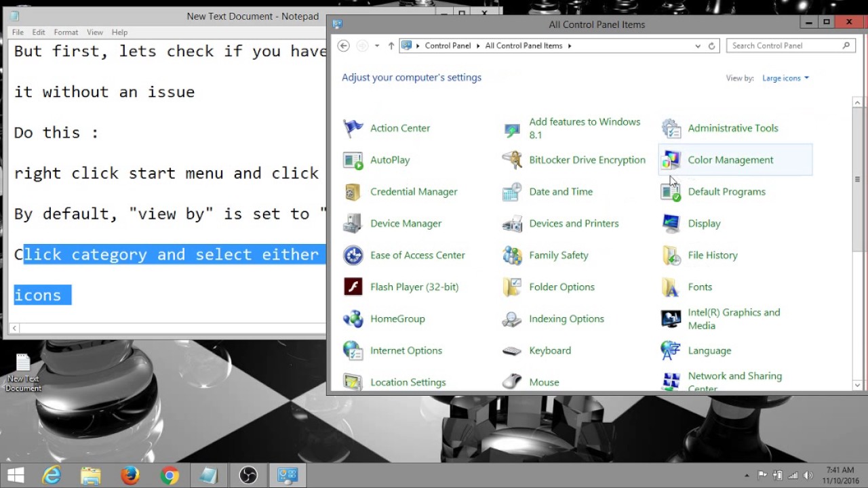Click Control Panel vertical scrollbar thumb
This screenshot has height=488, width=868.
[857, 180]
